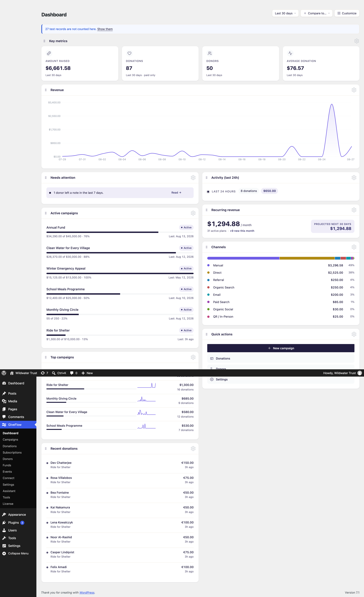Click the Direct segment of channels bar
364x597 pixels.
307,258
